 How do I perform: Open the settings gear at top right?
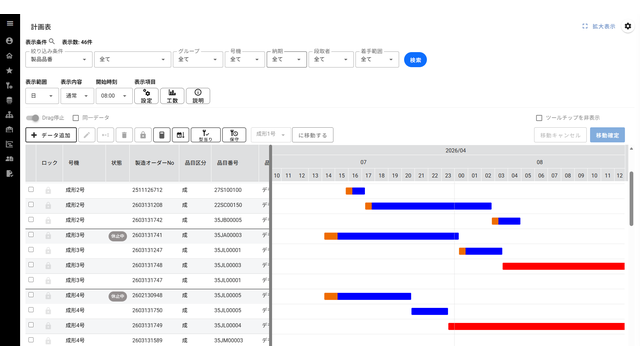coord(628,26)
